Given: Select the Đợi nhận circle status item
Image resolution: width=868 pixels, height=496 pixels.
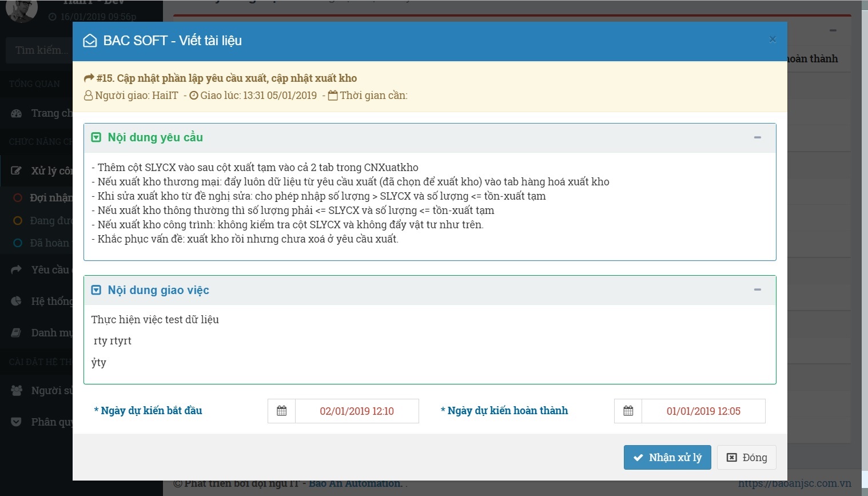Looking at the screenshot, I should pos(18,197).
